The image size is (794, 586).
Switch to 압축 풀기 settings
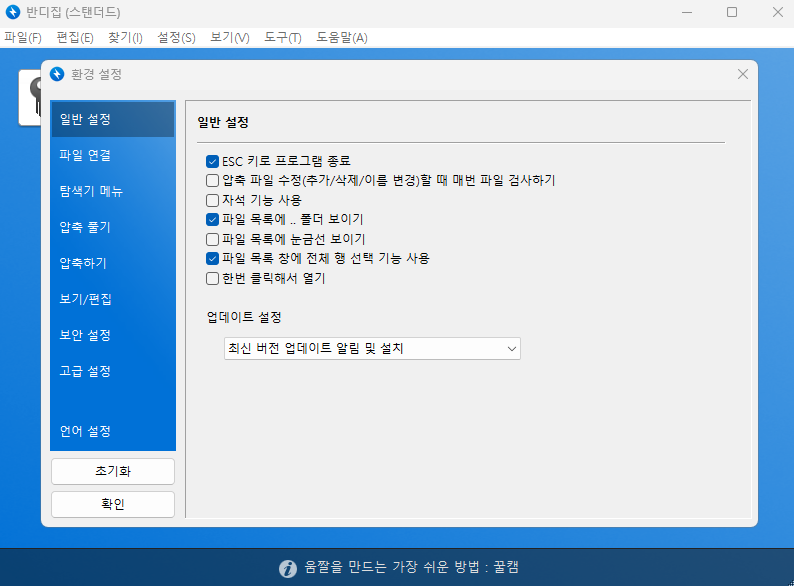click(x=113, y=227)
